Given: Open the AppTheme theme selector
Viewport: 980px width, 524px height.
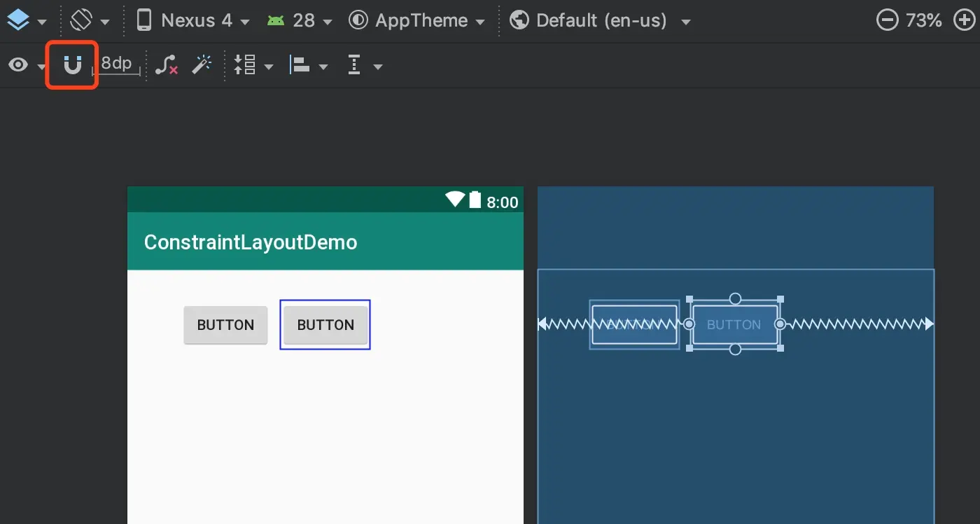Looking at the screenshot, I should pos(416,20).
